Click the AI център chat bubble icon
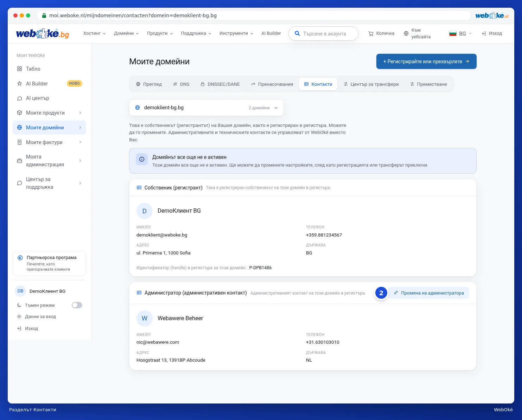Image resolution: width=522 pixels, height=420 pixels. click(20, 98)
